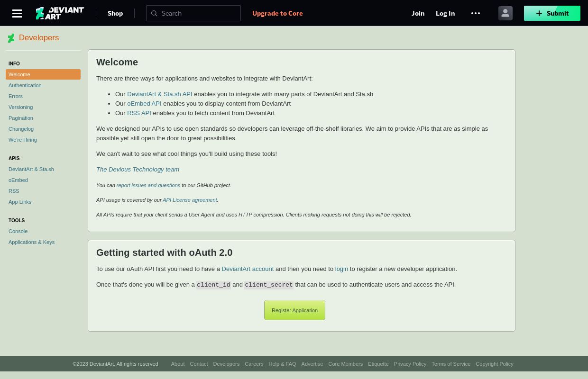Open the Shop link
Viewport: 588px width, 379px height.
coord(115,13)
